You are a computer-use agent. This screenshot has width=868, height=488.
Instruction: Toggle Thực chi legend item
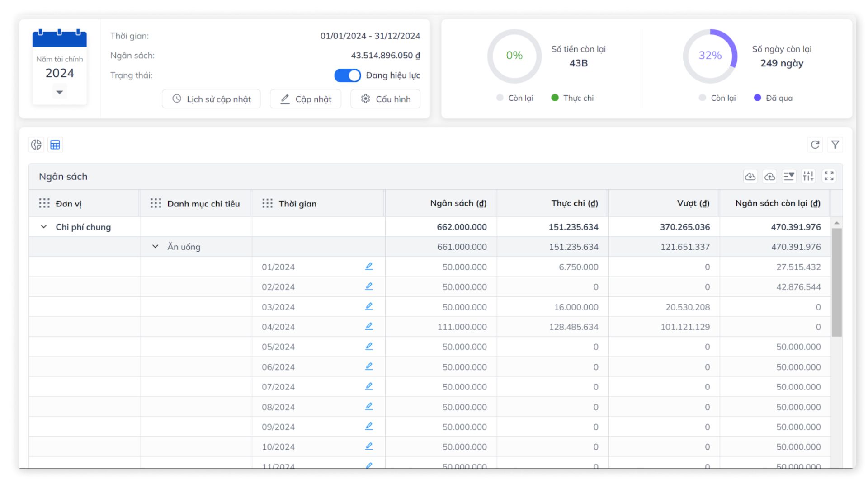point(572,98)
